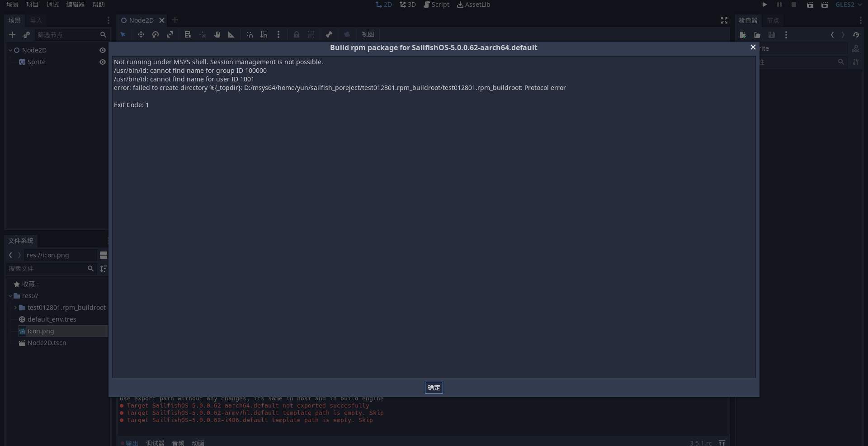Switch to the Script workspace

pos(436,5)
